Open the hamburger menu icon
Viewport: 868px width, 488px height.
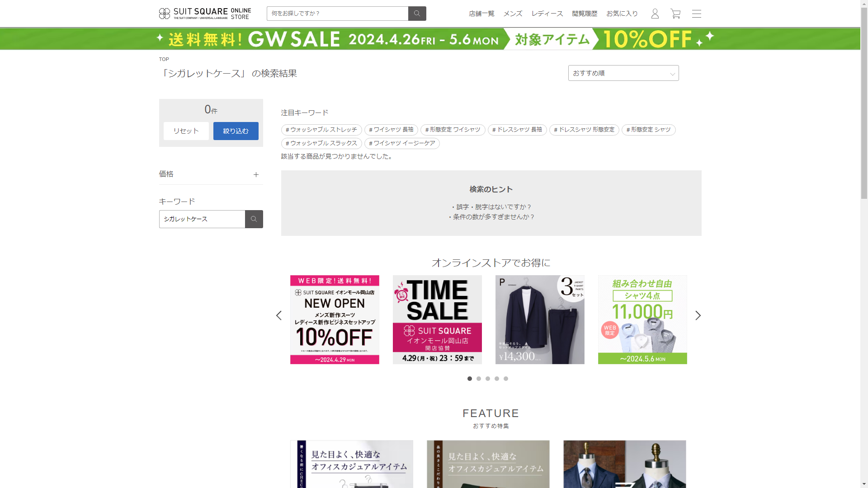[696, 14]
